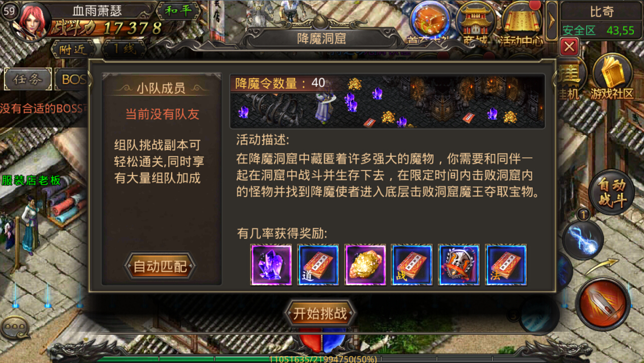Open the 商城 shop icon
Viewport: 644px width, 363px height.
coord(475,23)
